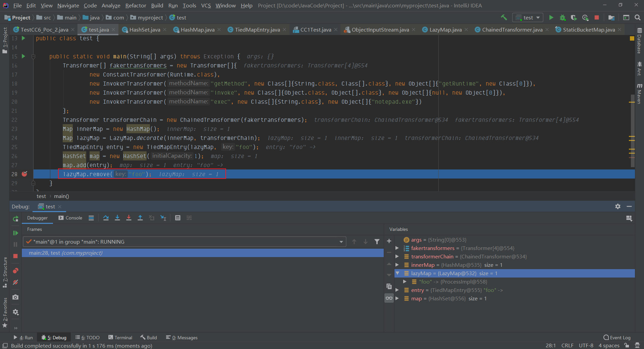Click the Get thread dump camera icon
644x349 pixels.
(x=15, y=297)
